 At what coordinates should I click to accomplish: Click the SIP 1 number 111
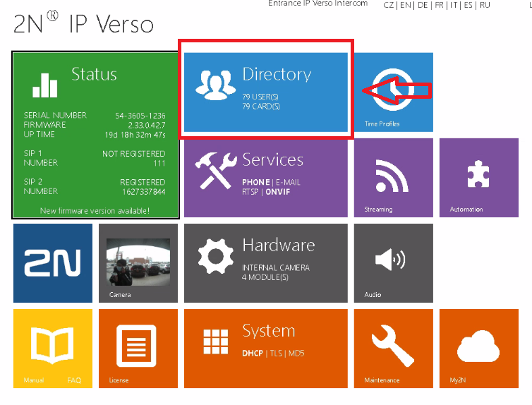[159, 164]
